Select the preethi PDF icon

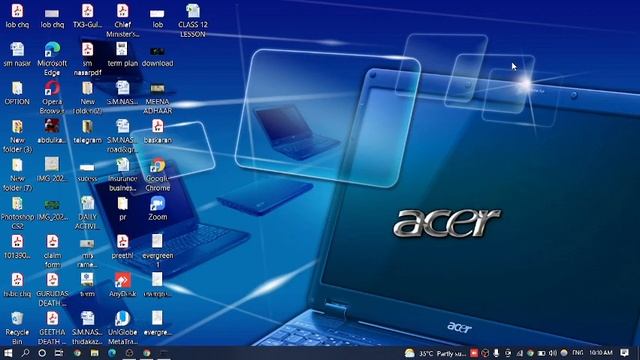pos(122,246)
